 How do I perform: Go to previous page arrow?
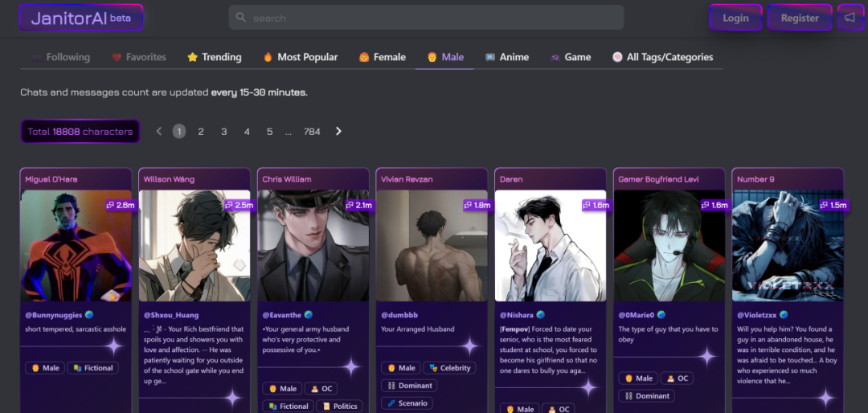pos(159,131)
